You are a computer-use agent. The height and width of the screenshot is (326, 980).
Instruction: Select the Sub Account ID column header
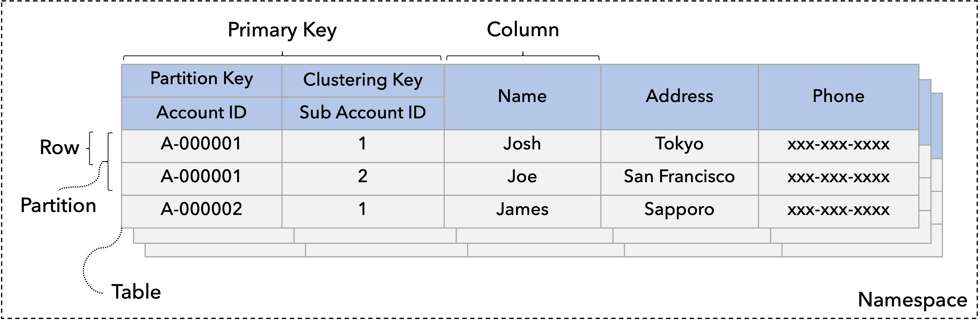click(363, 113)
